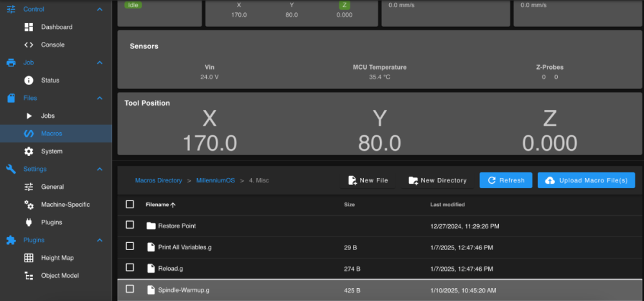Select the Status info icon
The width and height of the screenshot is (644, 301).
pos(29,80)
